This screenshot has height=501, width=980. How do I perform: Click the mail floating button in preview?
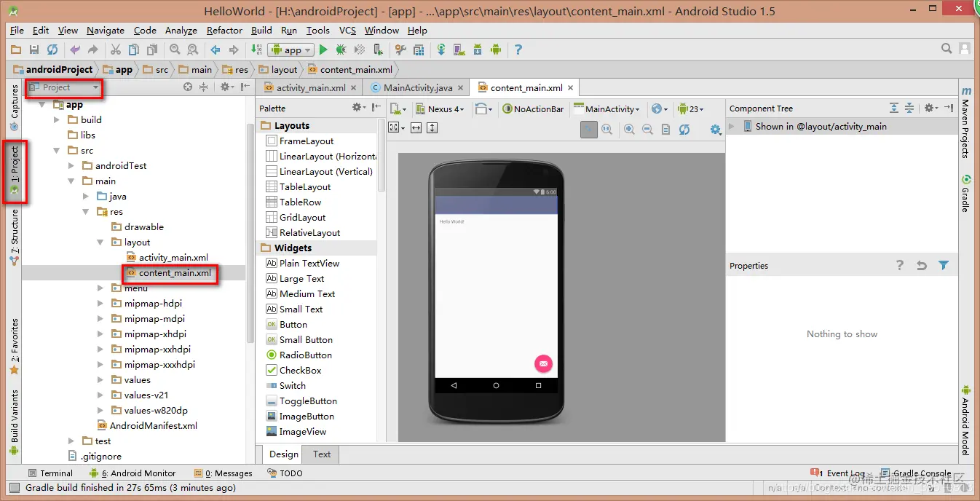(543, 363)
